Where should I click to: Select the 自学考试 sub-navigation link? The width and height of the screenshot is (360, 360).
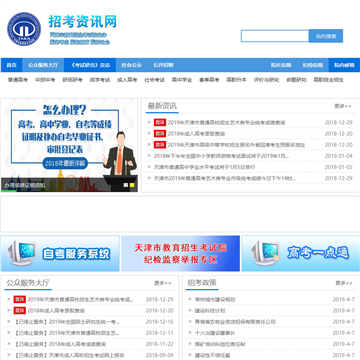coord(100,80)
